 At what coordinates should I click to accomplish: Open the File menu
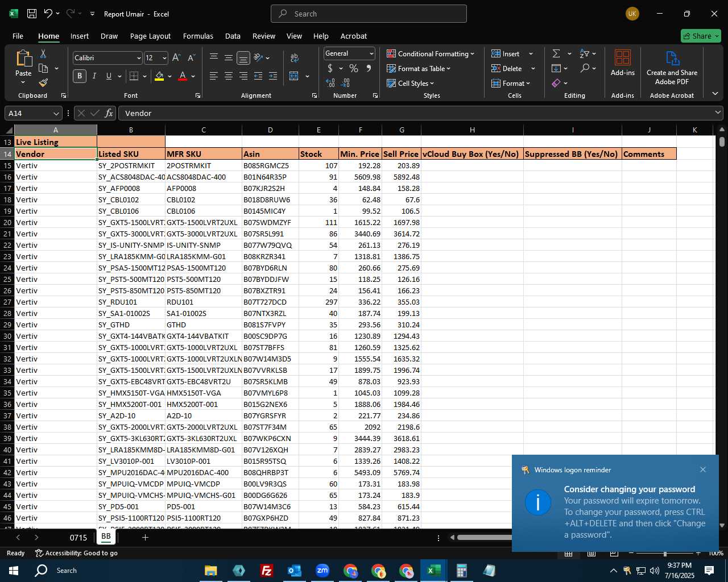(18, 36)
